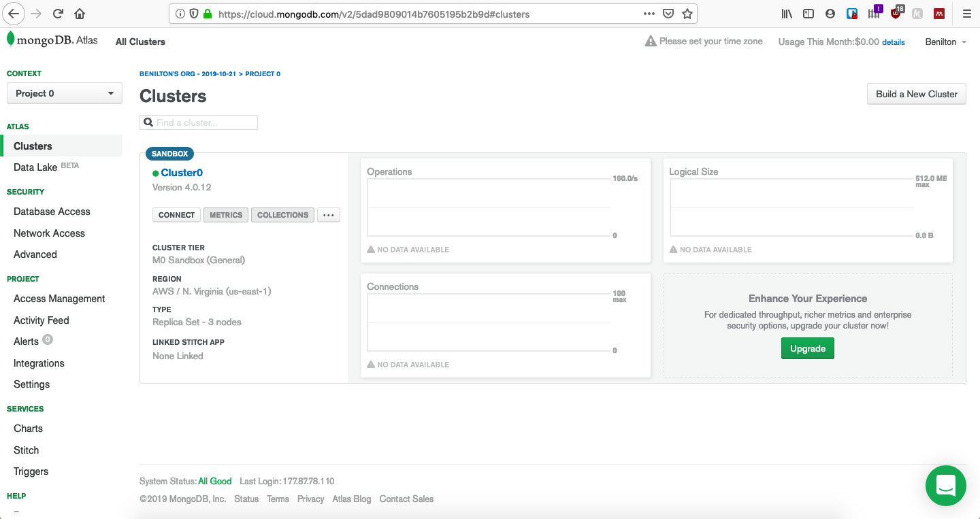Expand the Benilton user menu
This screenshot has height=519, width=980.
click(x=945, y=42)
